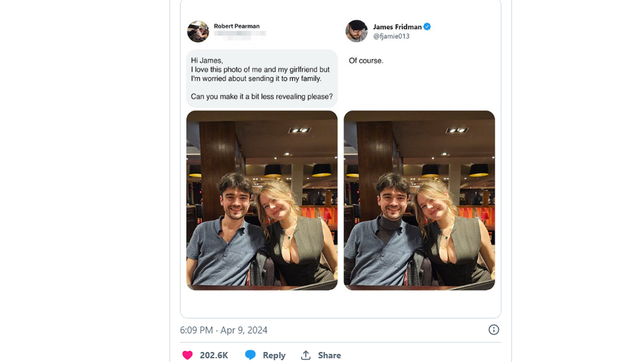Screen dimensions: 644x362
Task: Open the edited couple photo on right
Action: [x=419, y=200]
